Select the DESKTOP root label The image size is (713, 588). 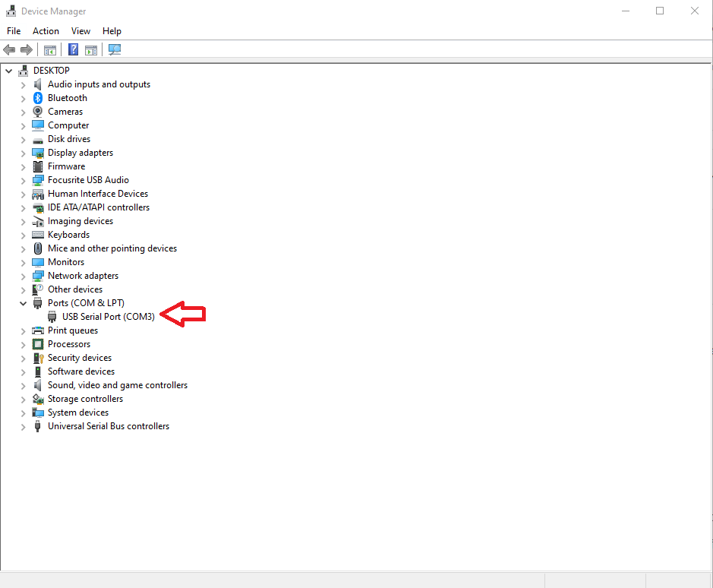[x=52, y=71]
